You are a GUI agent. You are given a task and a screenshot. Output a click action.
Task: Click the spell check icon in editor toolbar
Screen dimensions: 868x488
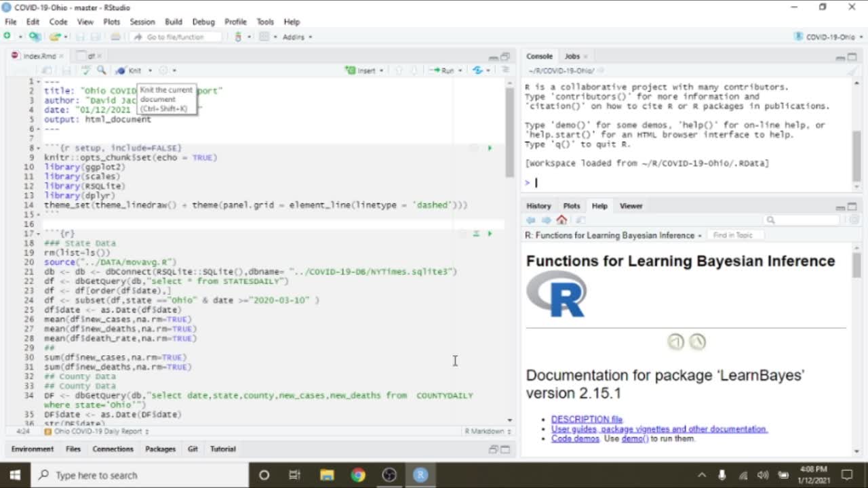[x=86, y=70]
